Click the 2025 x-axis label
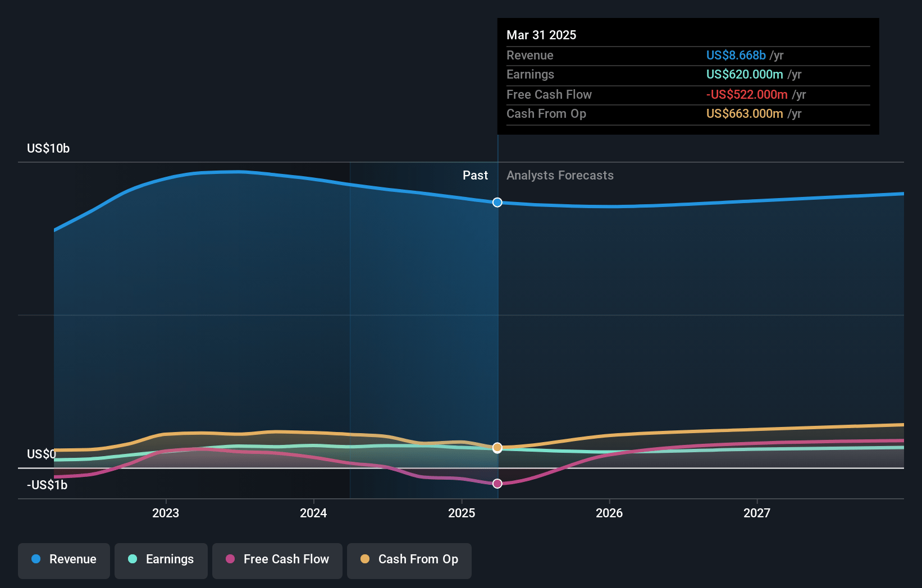This screenshot has height=588, width=922. 462,513
